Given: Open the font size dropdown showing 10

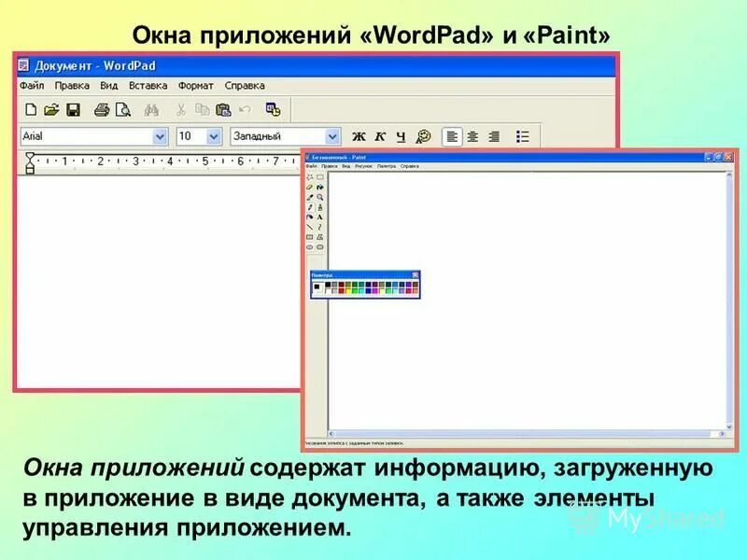Looking at the screenshot, I should (212, 136).
